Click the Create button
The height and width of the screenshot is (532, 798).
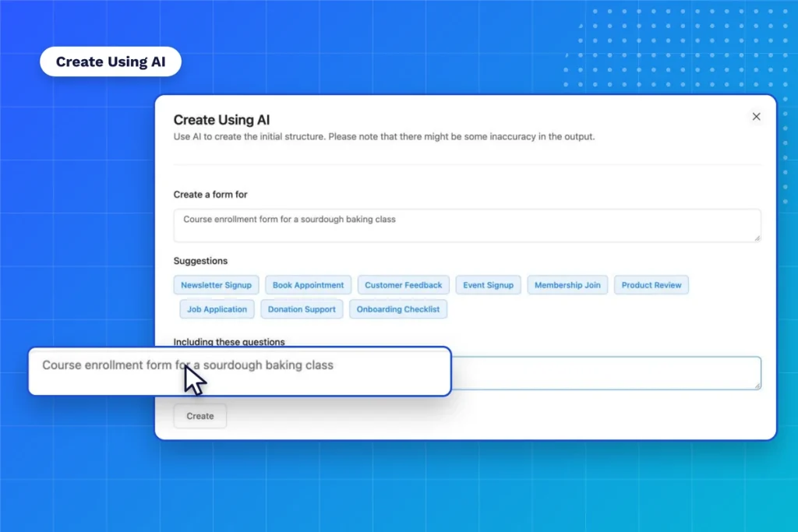coord(200,416)
